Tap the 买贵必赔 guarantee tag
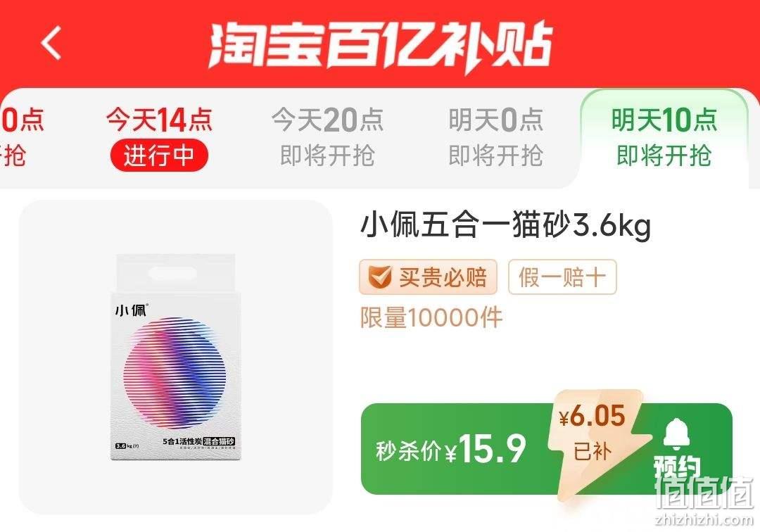The height and width of the screenshot is (532, 760). click(x=428, y=277)
